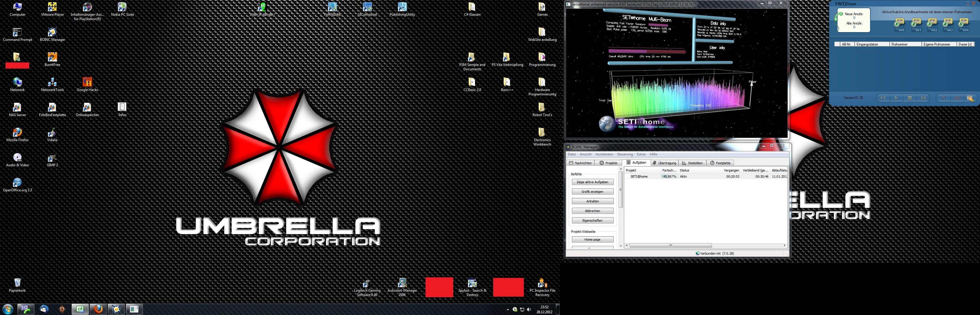Open PC Inspector File Recovery shortcut
The image size is (980, 315).
point(542,287)
